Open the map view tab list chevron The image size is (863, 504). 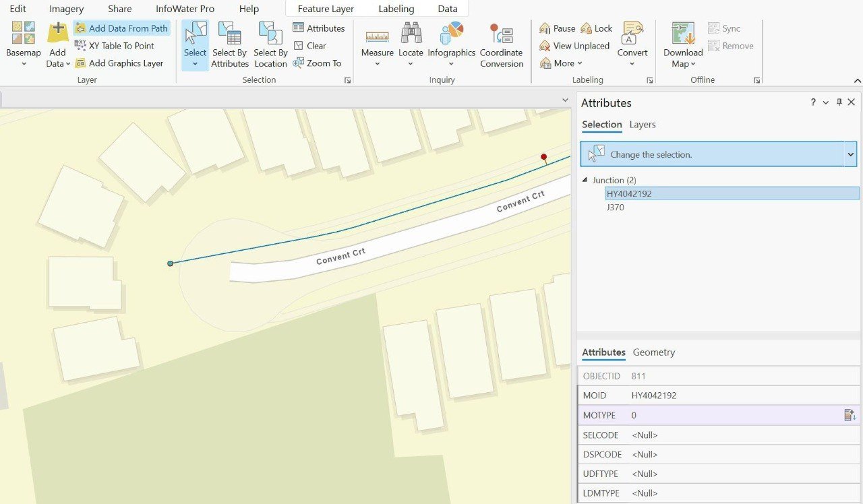[x=566, y=100]
